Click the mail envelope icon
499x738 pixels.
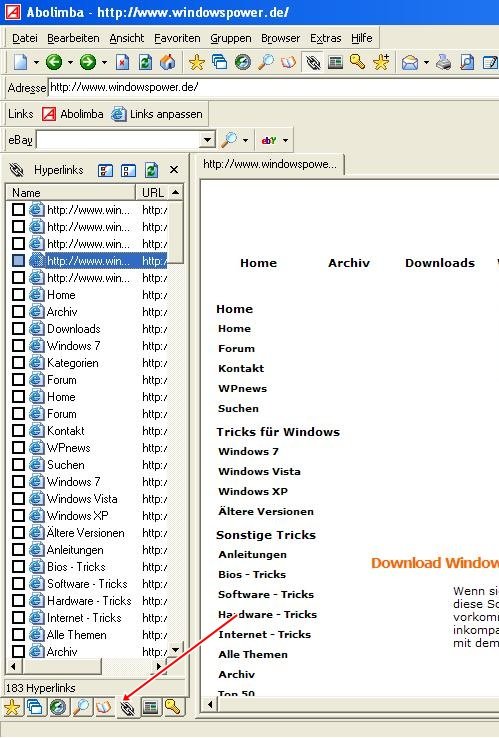[x=410, y=62]
